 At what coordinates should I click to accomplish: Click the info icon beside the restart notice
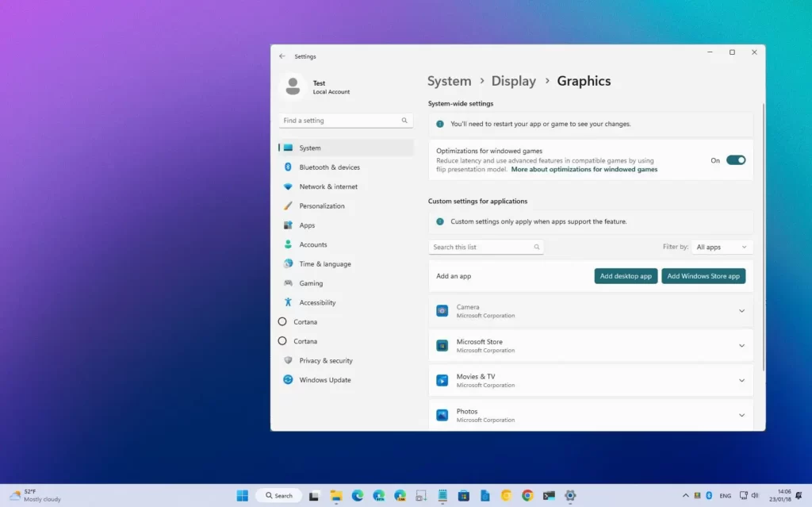coord(439,124)
